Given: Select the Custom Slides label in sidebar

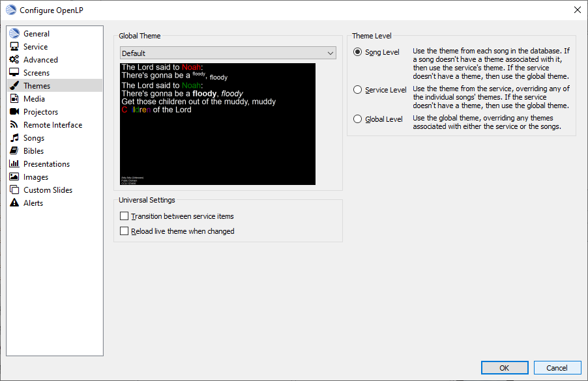Looking at the screenshot, I should click(x=48, y=190).
